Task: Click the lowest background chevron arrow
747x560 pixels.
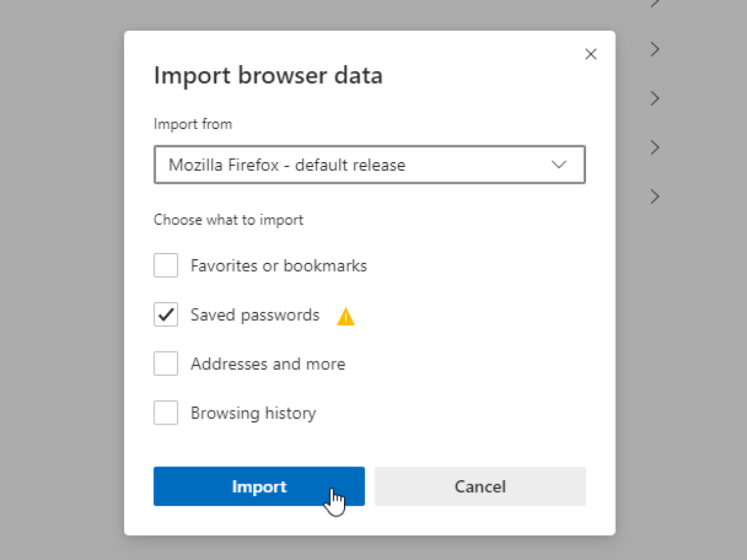Action: pos(654,197)
